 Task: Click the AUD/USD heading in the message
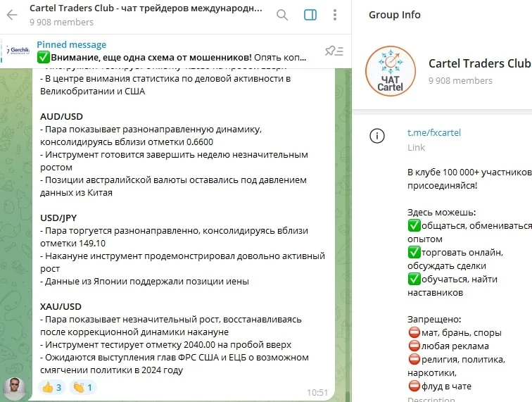[61, 117]
